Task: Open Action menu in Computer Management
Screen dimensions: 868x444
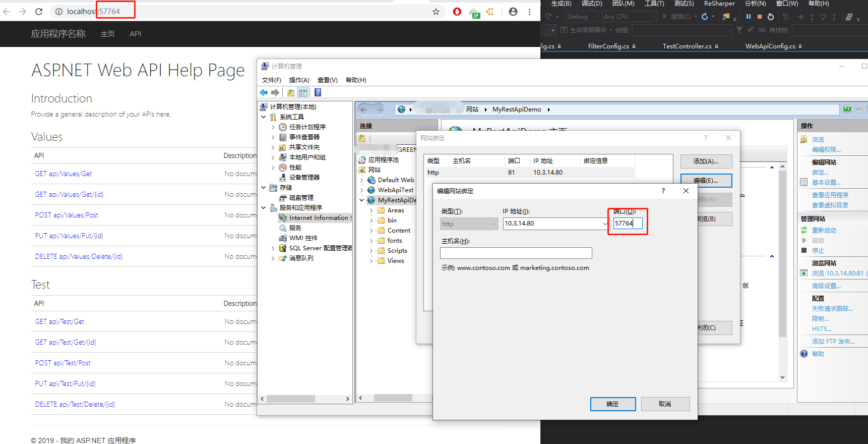Action: pos(299,80)
